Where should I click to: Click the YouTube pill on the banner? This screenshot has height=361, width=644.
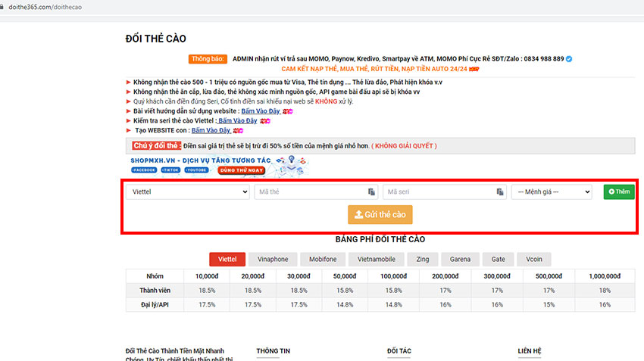(x=196, y=170)
